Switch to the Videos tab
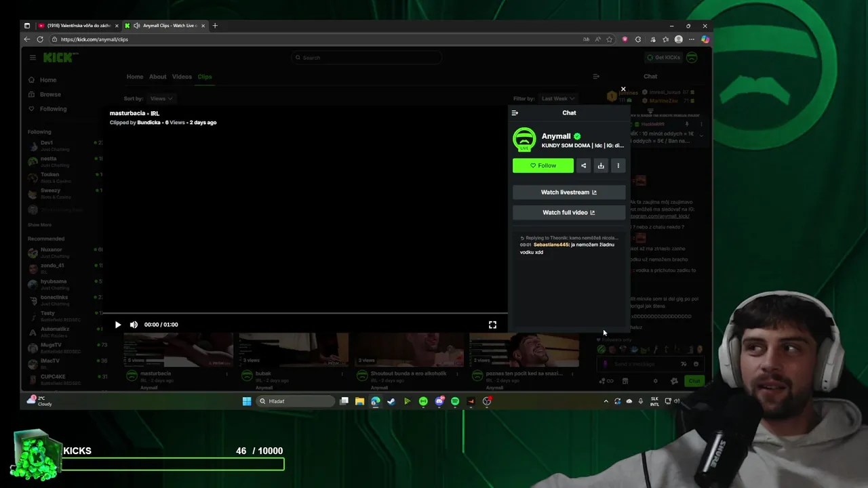This screenshot has width=868, height=488. point(182,77)
